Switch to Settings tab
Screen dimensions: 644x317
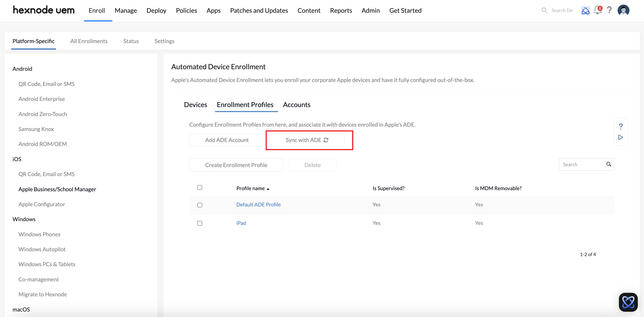tap(164, 41)
